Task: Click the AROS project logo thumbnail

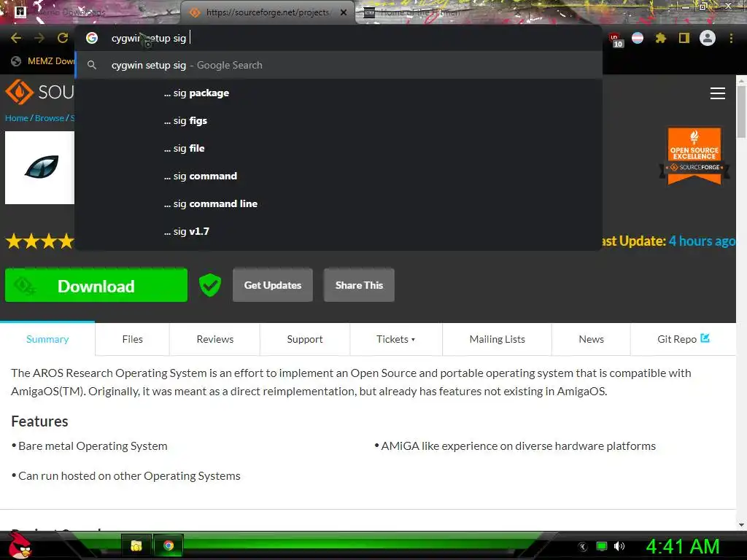Action: coord(39,168)
